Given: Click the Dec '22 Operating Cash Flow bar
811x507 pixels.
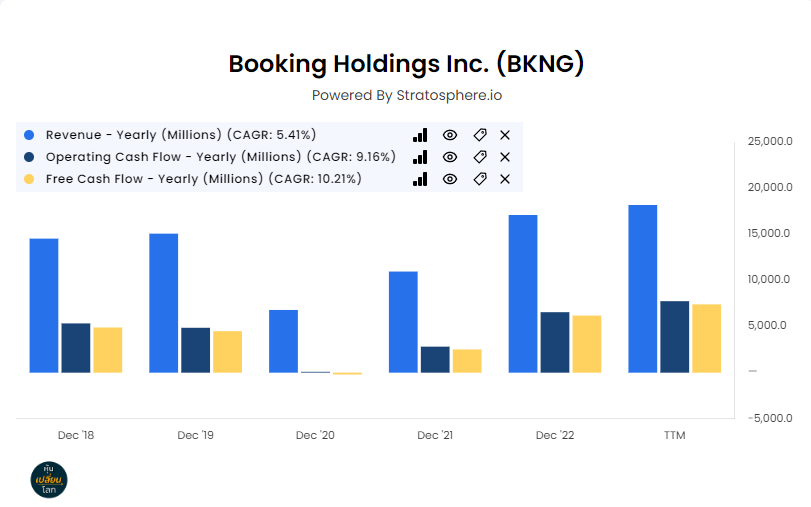Looking at the screenshot, I should tap(555, 342).
